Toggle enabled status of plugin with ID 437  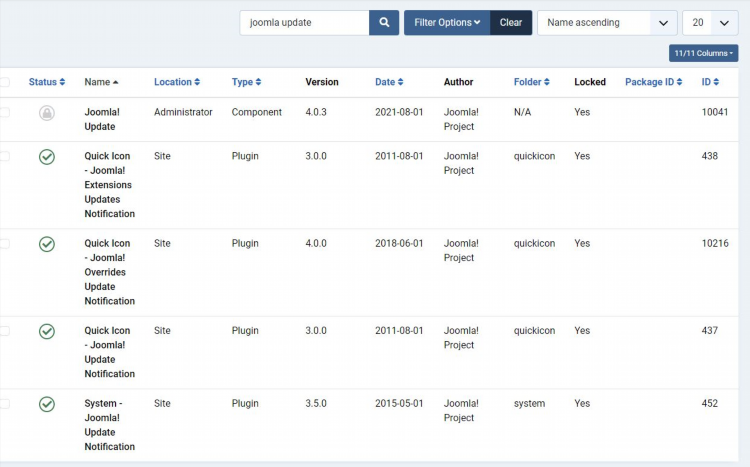(x=47, y=331)
